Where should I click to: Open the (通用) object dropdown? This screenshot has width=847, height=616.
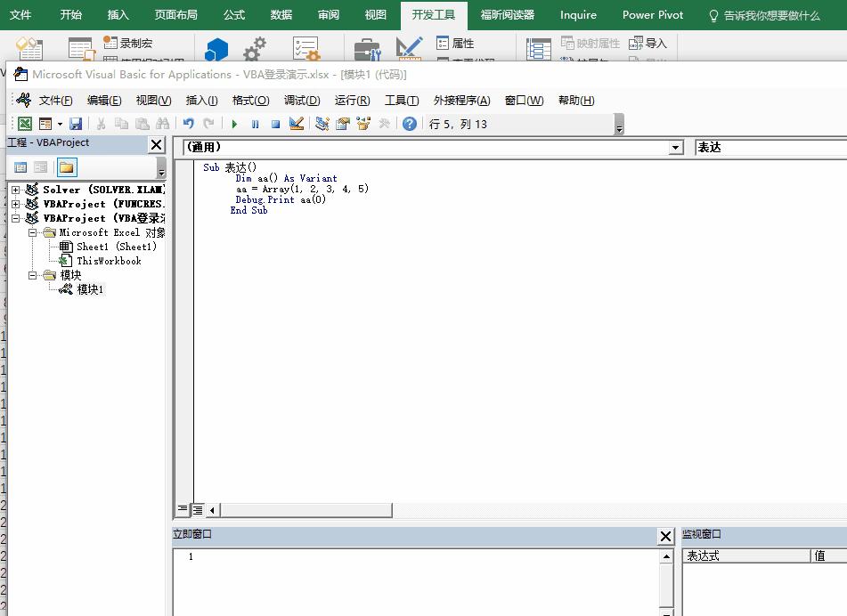point(676,148)
